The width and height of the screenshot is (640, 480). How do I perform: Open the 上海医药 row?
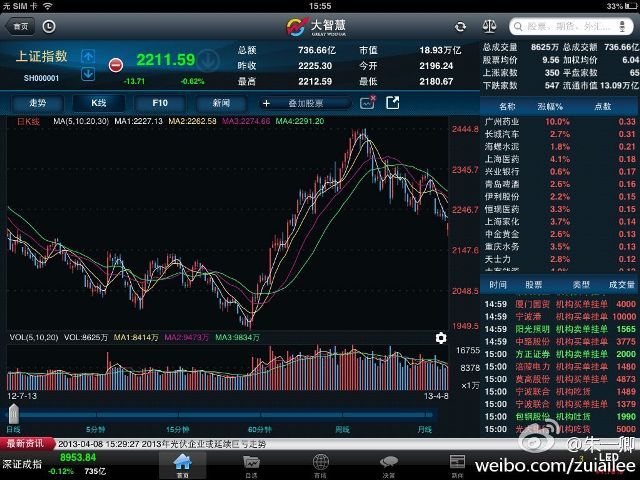click(560, 159)
